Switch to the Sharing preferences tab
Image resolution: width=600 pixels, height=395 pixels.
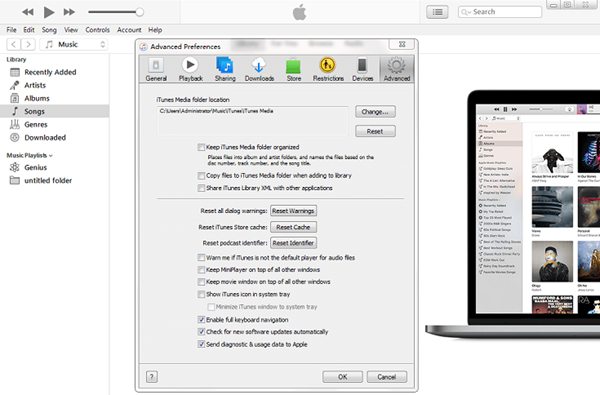225,69
